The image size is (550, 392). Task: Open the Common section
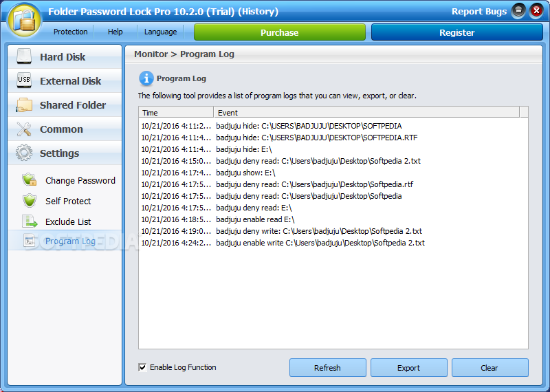click(x=65, y=129)
